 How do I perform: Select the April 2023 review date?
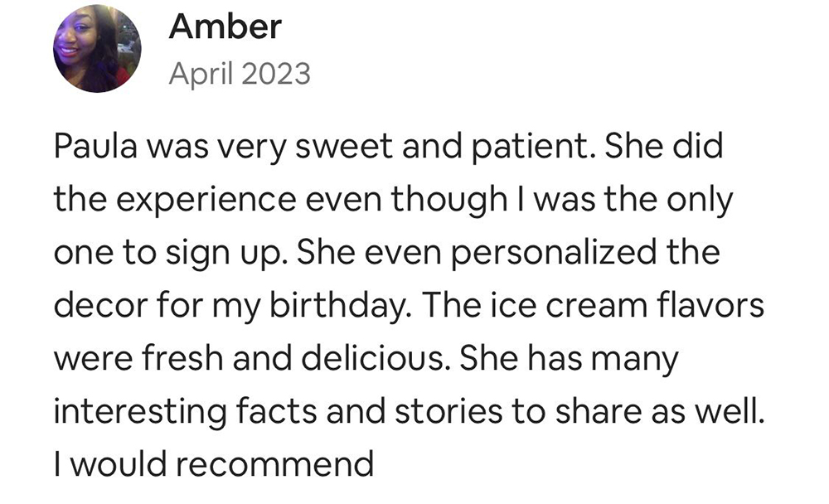coord(240,74)
